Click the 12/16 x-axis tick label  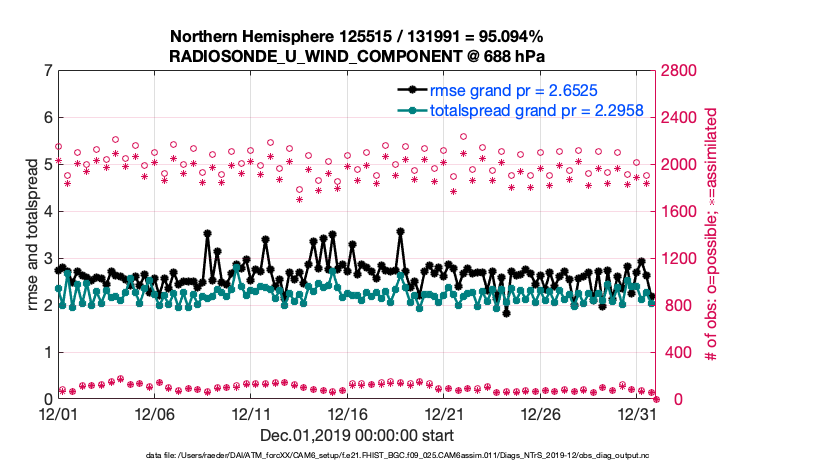coord(348,413)
